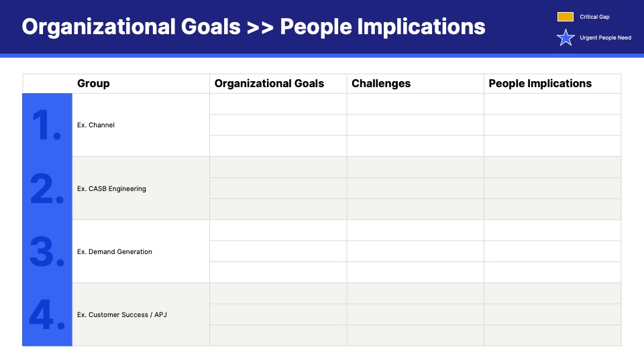644x362 pixels.
Task: Click the Group column header
Action: coord(93,84)
